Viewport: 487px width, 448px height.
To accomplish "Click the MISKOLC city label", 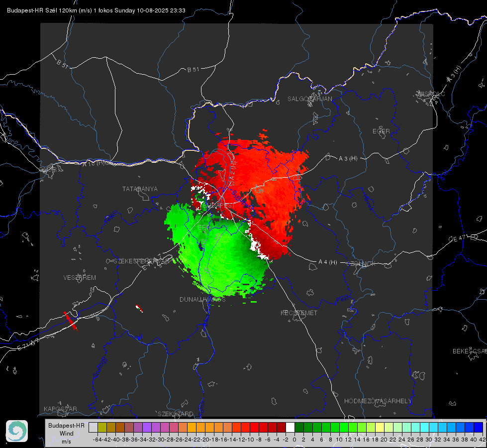I will click(431, 94).
